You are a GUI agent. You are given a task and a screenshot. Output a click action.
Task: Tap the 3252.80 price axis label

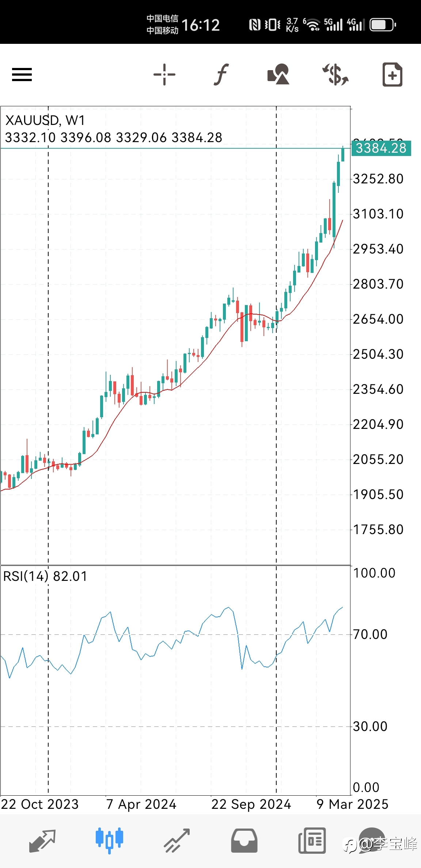click(x=378, y=179)
